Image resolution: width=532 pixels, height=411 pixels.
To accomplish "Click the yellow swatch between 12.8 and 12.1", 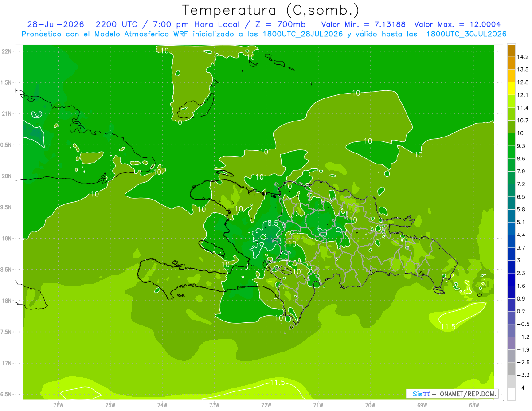I will point(511,89).
